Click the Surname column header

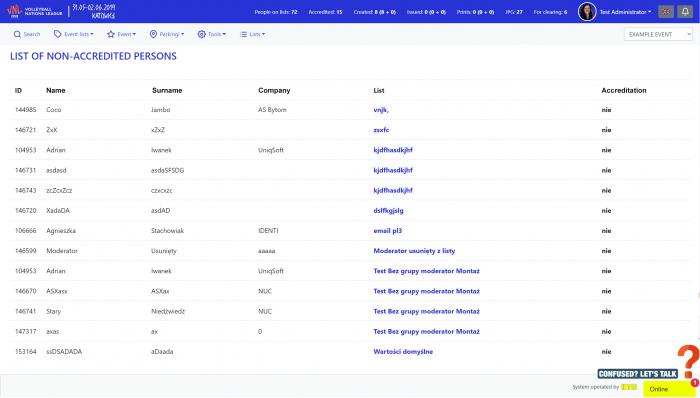[167, 91]
